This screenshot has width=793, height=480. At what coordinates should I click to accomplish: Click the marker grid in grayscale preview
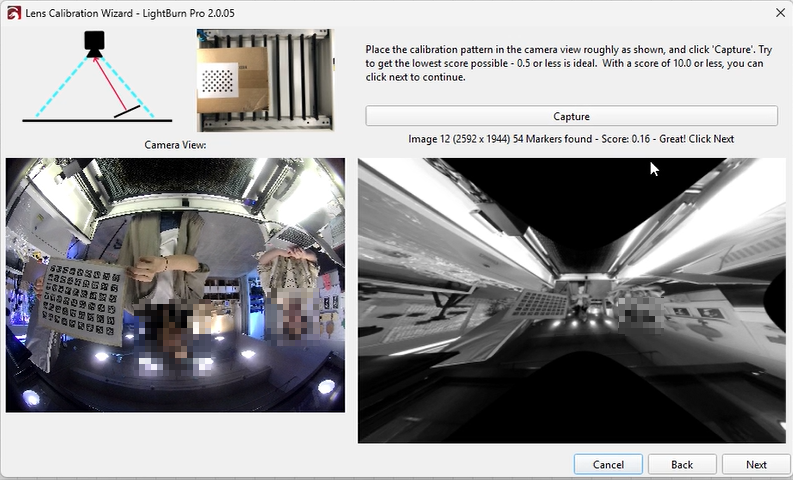pyautogui.click(x=540, y=302)
